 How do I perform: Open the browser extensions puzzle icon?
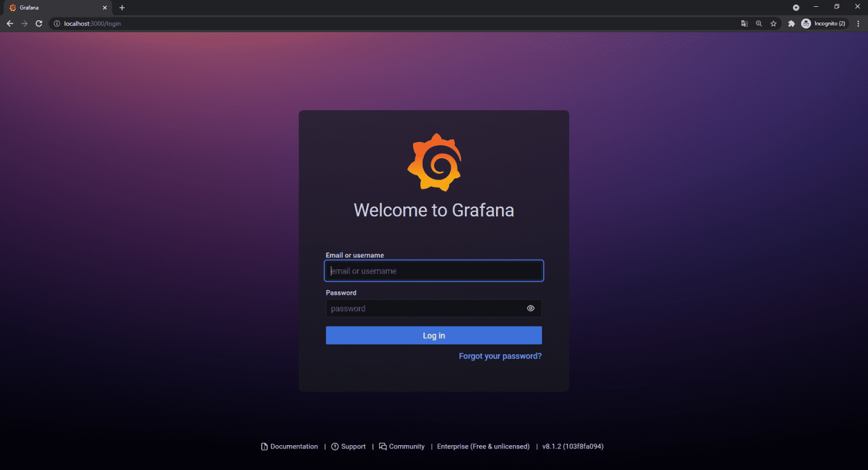(x=791, y=24)
